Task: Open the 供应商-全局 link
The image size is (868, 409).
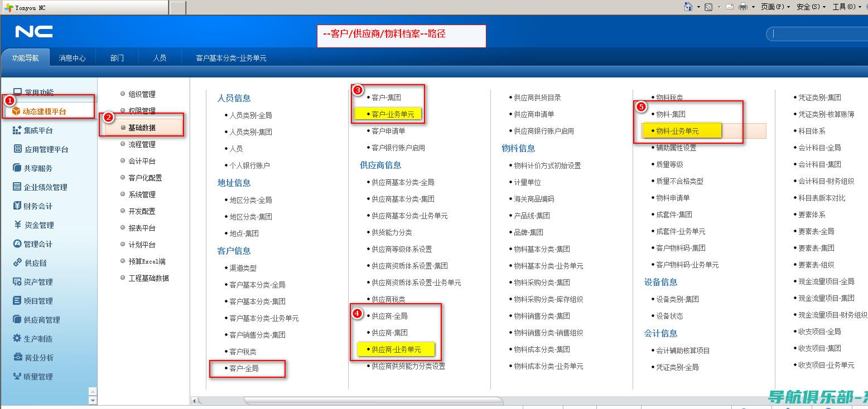Action: pos(389,316)
